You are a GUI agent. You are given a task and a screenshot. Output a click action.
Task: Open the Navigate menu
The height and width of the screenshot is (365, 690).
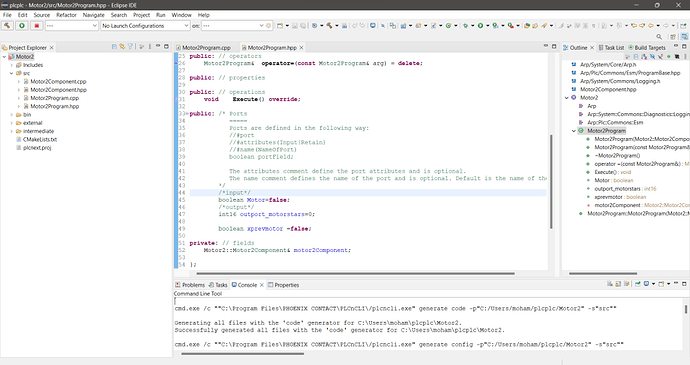coord(94,15)
